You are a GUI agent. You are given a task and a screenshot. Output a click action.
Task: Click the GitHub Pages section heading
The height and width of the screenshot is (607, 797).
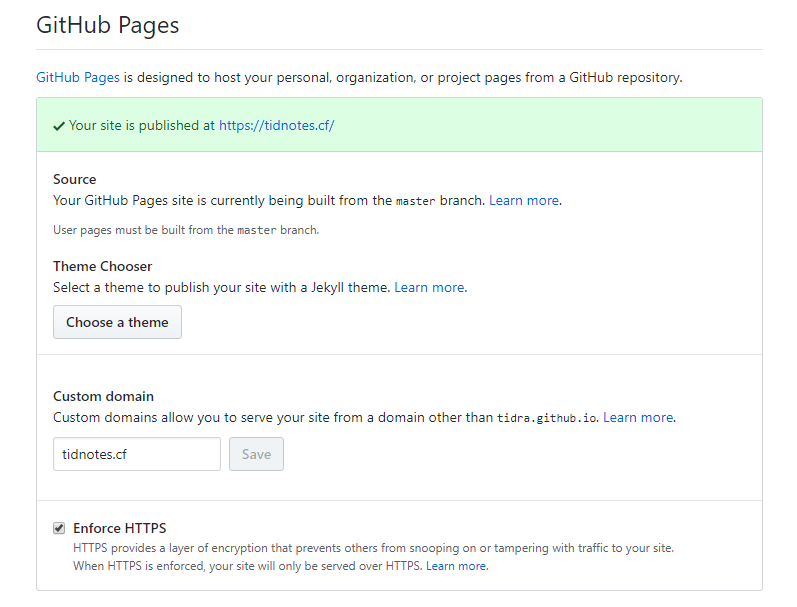coord(108,25)
